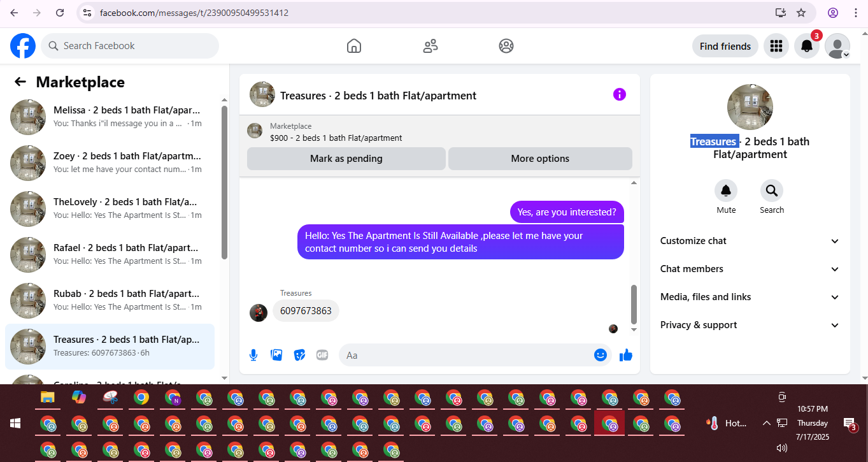The image size is (868, 462).
Task: Click Mark as pending
Action: (346, 159)
